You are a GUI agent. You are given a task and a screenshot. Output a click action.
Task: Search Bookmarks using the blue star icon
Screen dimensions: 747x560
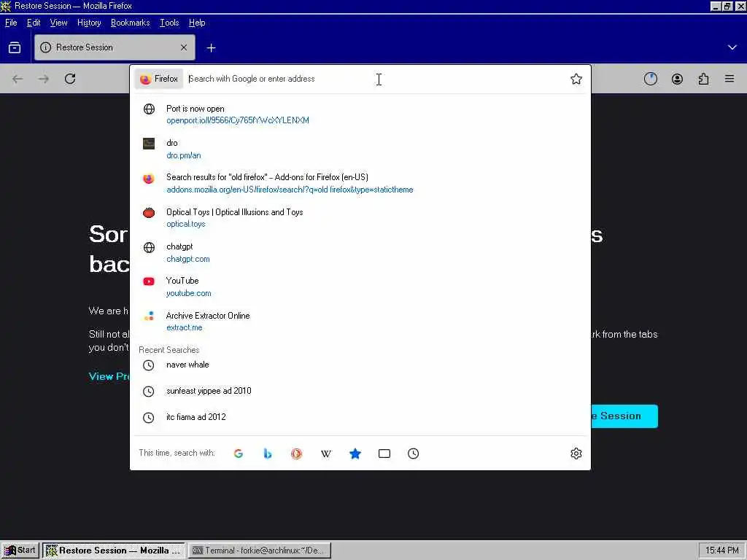pyautogui.click(x=355, y=454)
